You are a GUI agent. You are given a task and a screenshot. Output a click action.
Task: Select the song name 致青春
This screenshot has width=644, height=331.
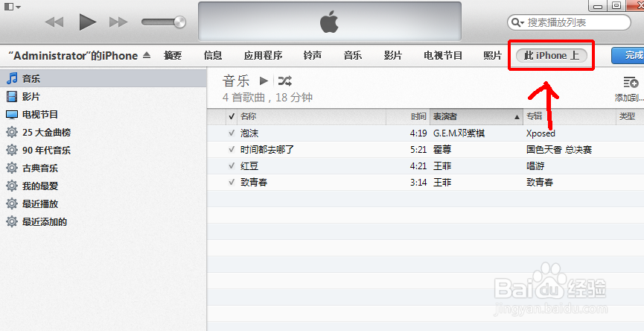(254, 182)
